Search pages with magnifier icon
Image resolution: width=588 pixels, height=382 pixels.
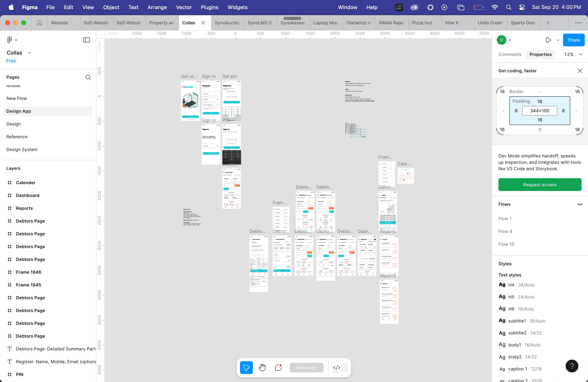coord(88,77)
